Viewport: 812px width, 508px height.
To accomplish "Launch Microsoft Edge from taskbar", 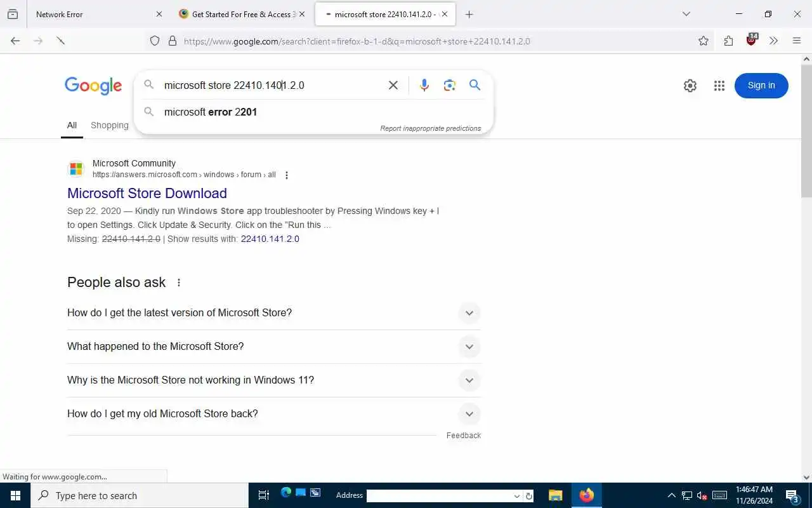I will (286, 493).
